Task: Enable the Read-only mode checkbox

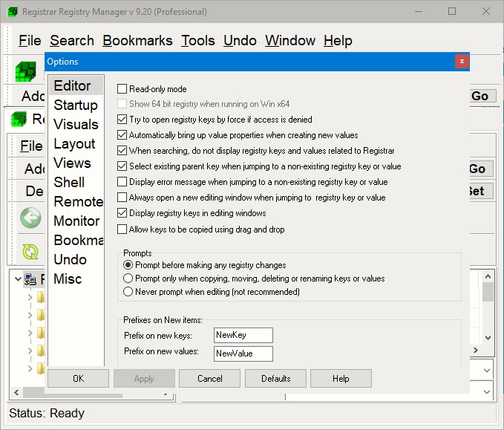Action: point(122,89)
